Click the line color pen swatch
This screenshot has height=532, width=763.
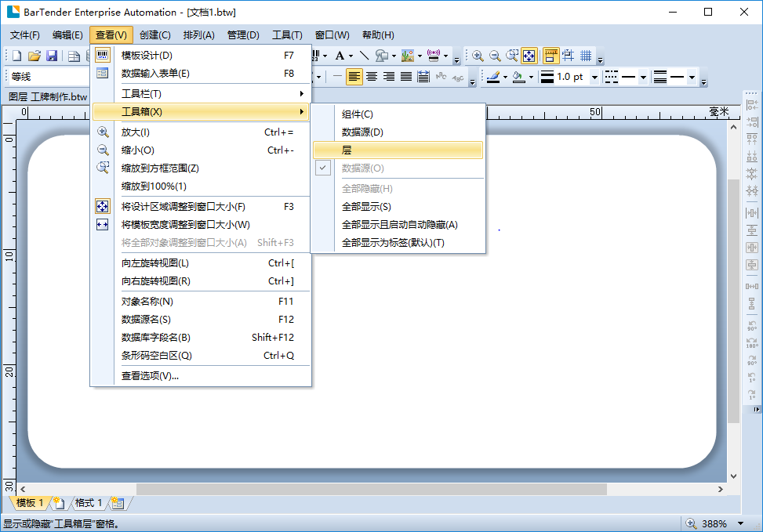492,77
